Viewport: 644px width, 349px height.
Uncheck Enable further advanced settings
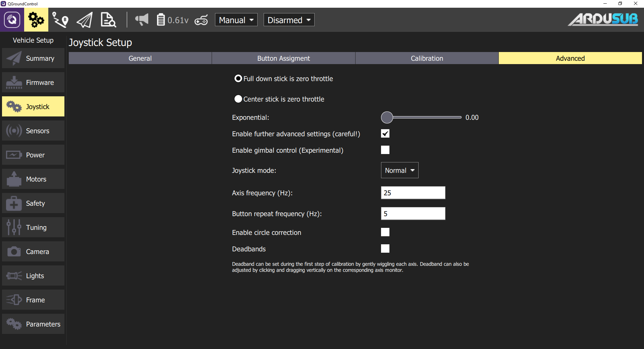coord(385,134)
